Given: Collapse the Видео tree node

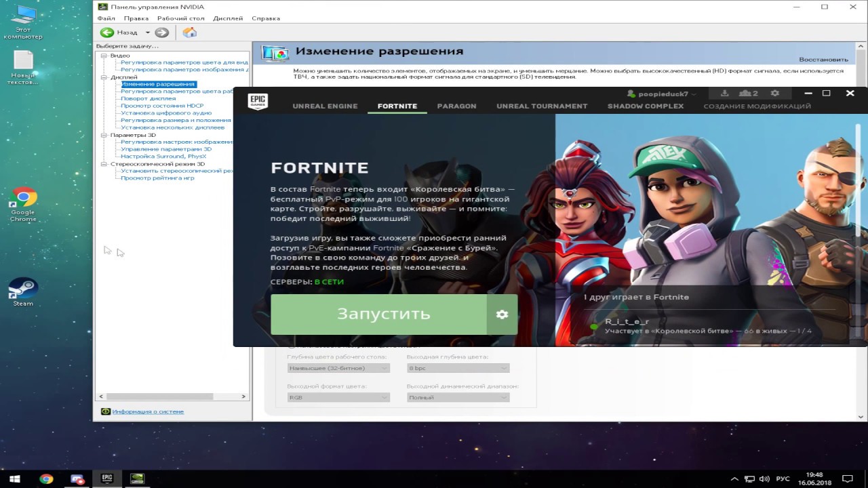Looking at the screenshot, I should coord(104,56).
